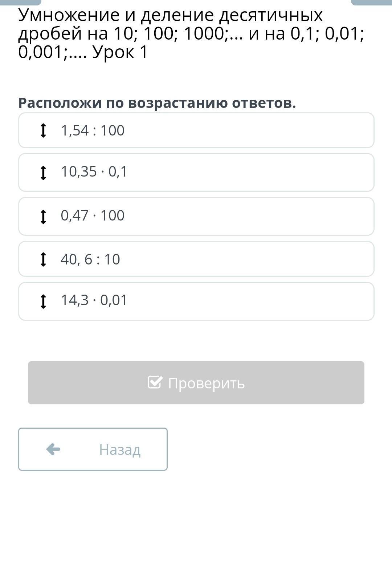Click drag handle of 14,3 · 0,01
392x570 pixels.
[43, 301]
